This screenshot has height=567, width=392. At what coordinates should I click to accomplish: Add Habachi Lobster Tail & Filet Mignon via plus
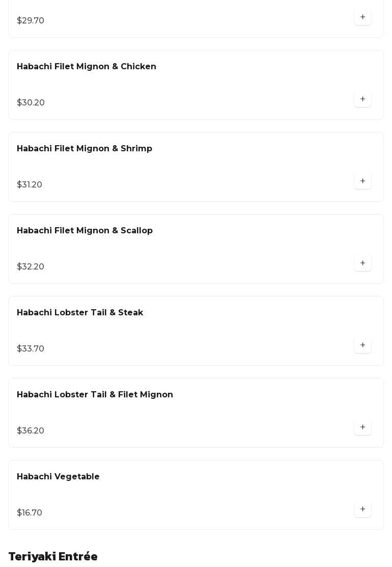tap(362, 427)
